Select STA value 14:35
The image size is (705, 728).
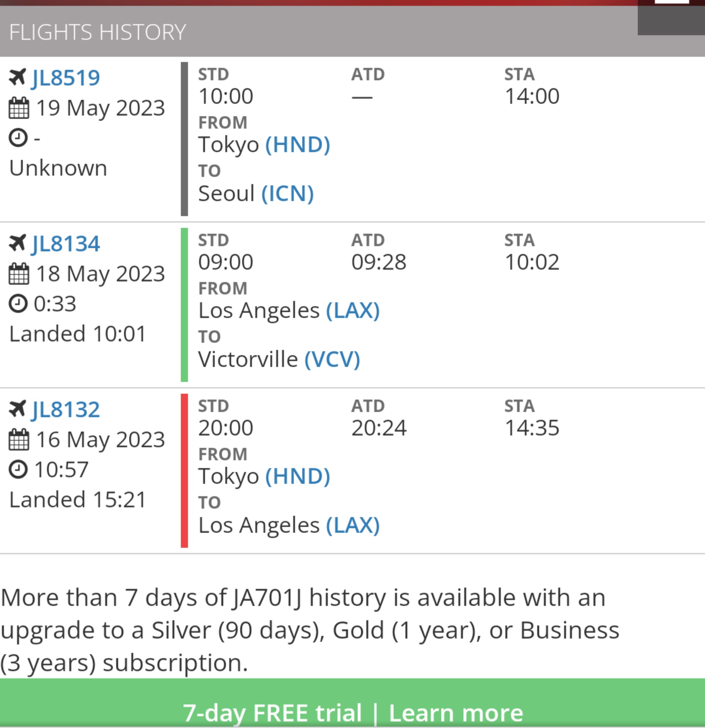[532, 428]
